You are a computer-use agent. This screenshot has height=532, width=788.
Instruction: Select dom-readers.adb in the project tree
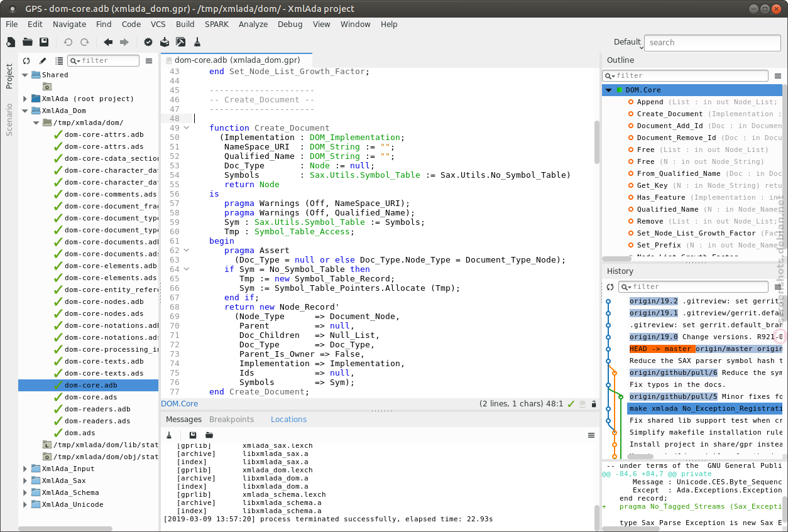(97, 409)
